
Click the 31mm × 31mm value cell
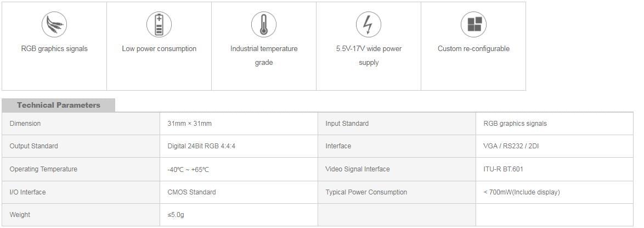point(239,124)
